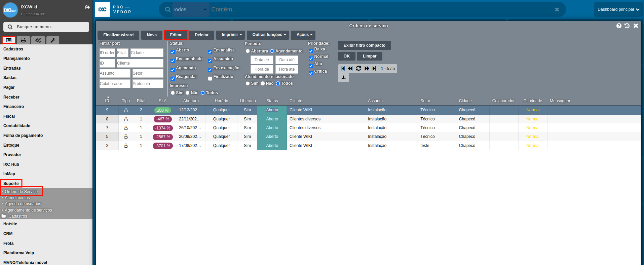Click user type icon in row 5
Screen dimensions: 644x265
tap(126, 137)
